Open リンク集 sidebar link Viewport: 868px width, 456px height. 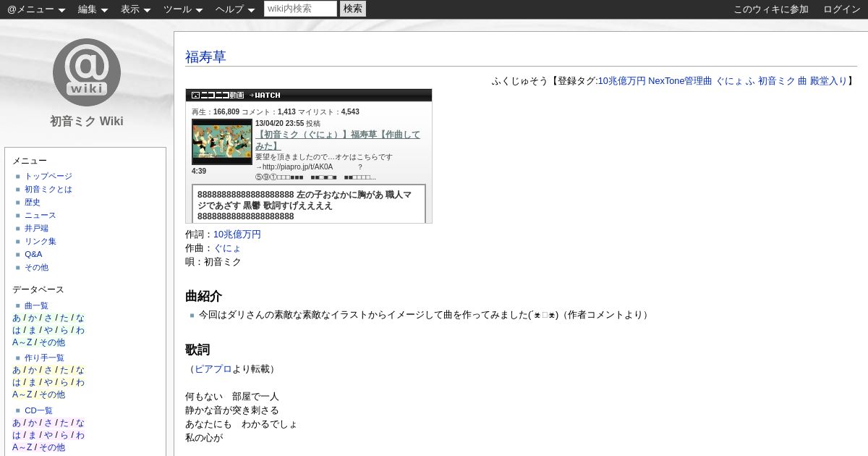[x=41, y=241]
